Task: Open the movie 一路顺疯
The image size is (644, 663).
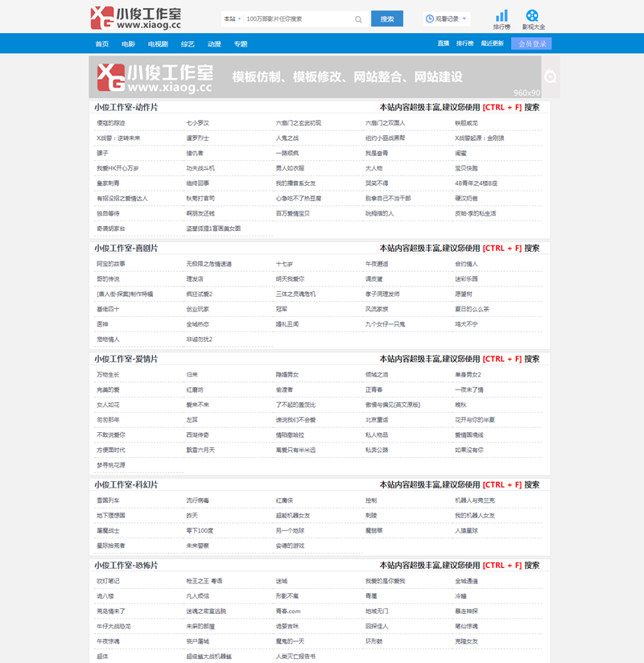Action: coord(287,153)
